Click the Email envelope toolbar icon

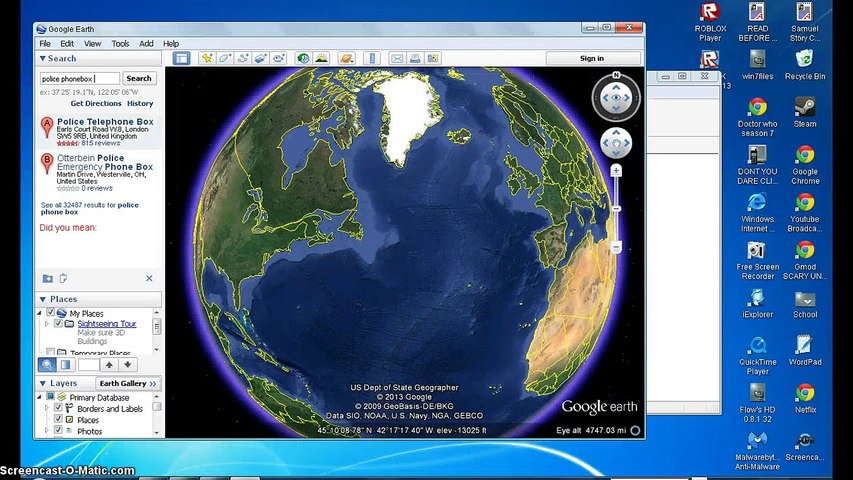pyautogui.click(x=397, y=58)
